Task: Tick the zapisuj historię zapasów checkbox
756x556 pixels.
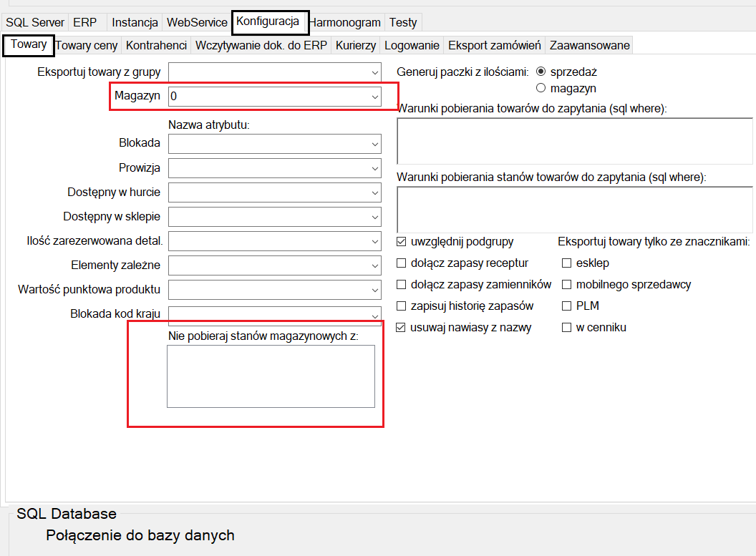Action: [402, 306]
